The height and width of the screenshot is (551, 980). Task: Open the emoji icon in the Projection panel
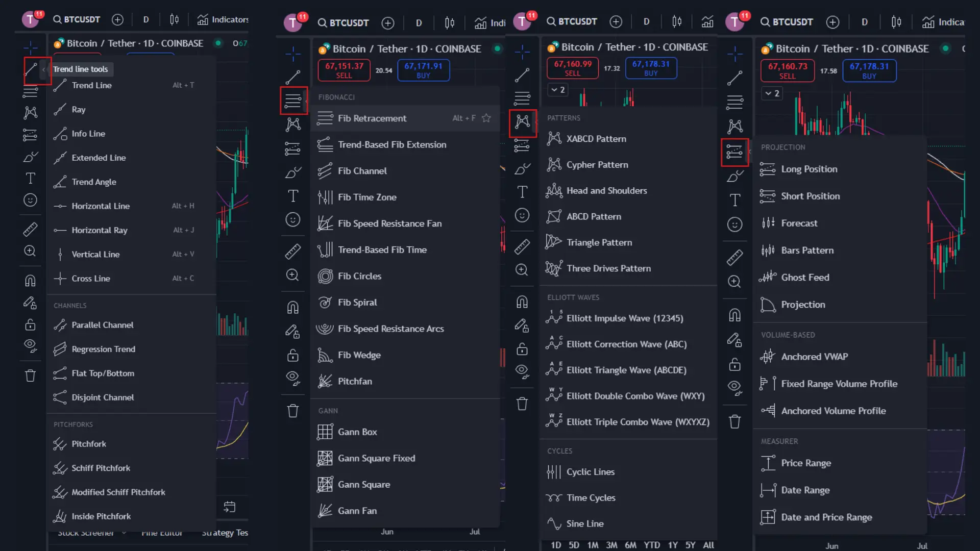pos(735,224)
